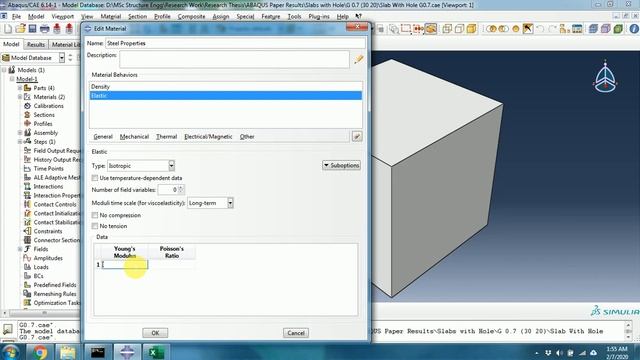Click the volume icon in system tray
Viewport: 640px width, 360px height.
point(559,353)
